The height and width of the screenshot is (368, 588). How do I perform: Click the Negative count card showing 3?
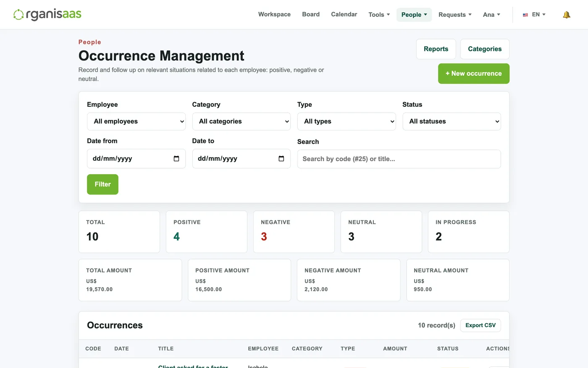point(294,232)
